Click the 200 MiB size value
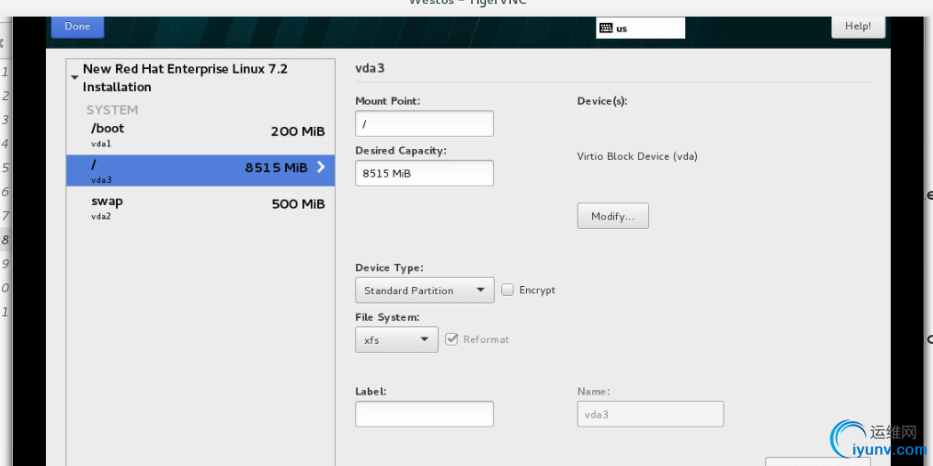The width and height of the screenshot is (933, 466). coord(298,132)
